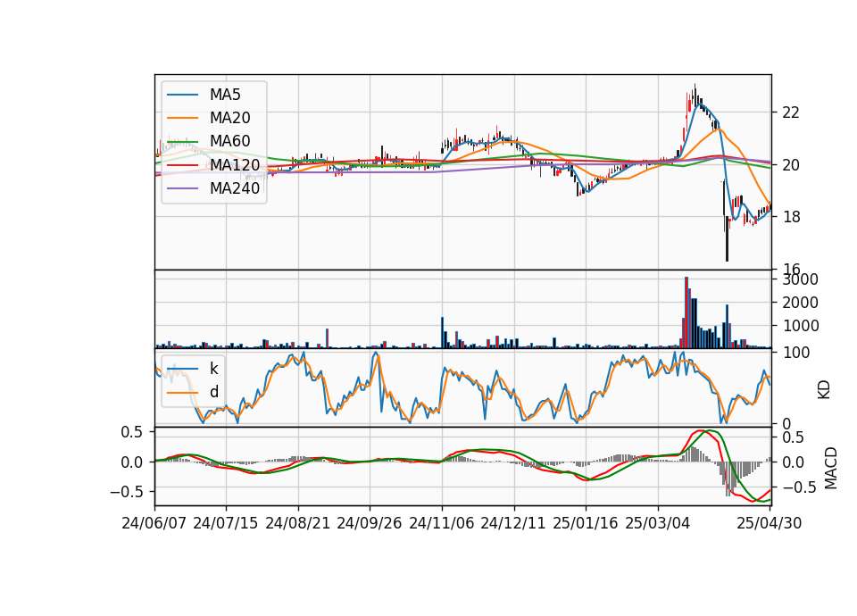Click the −0.5 left MACD tick label

tap(126, 492)
